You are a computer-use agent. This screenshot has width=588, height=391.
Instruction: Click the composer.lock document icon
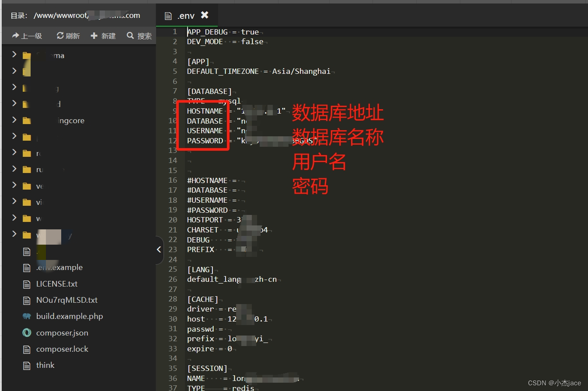pyautogui.click(x=27, y=349)
